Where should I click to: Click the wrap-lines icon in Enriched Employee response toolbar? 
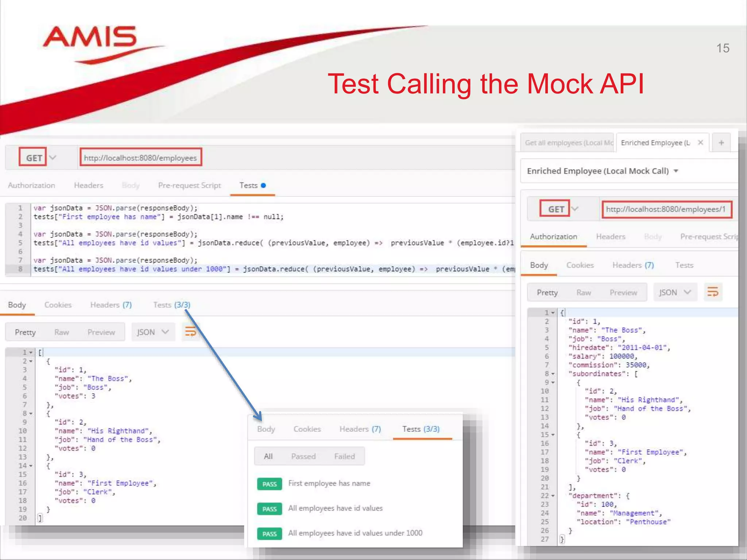713,292
